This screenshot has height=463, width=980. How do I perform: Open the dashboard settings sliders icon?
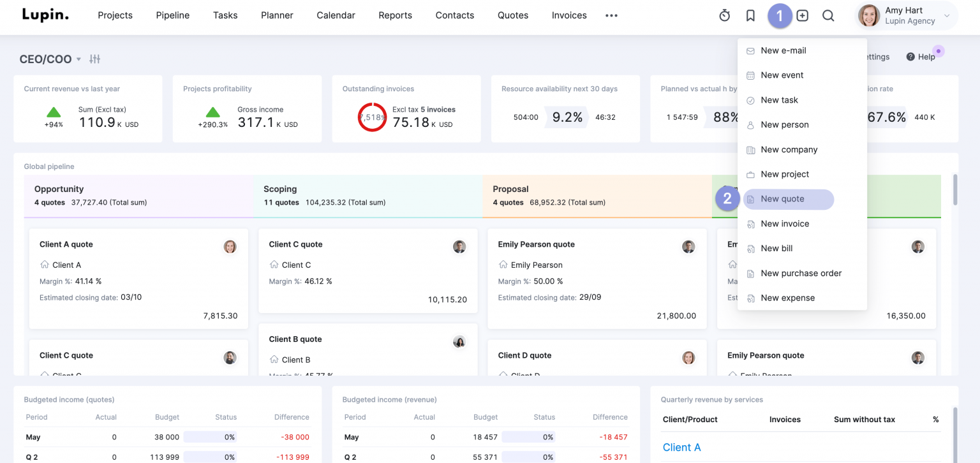[94, 59]
